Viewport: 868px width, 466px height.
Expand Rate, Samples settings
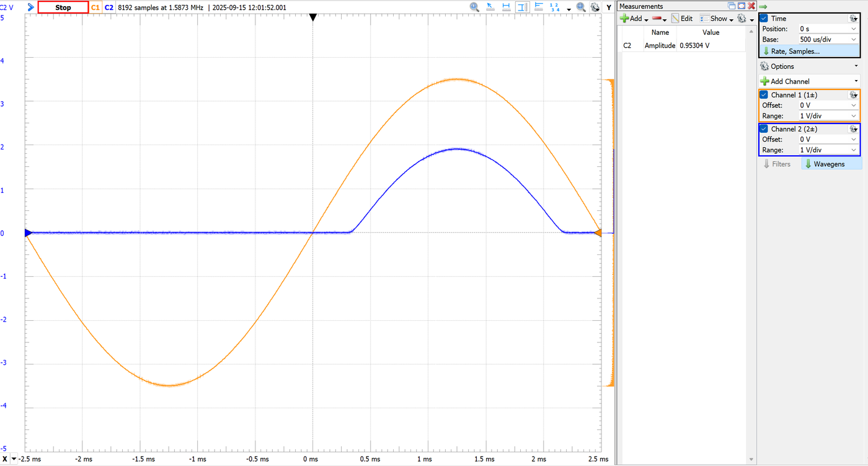pyautogui.click(x=810, y=51)
